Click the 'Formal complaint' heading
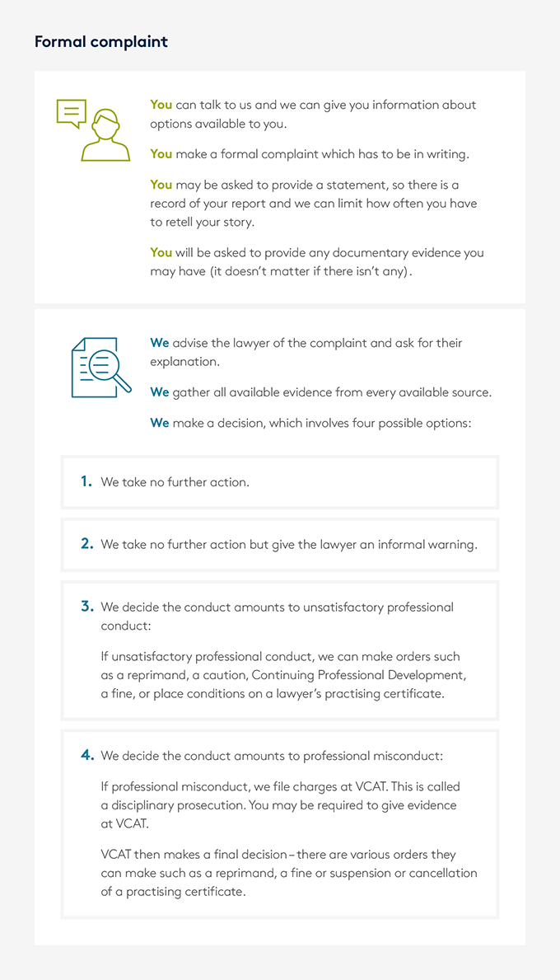The height and width of the screenshot is (980, 560). point(101,42)
